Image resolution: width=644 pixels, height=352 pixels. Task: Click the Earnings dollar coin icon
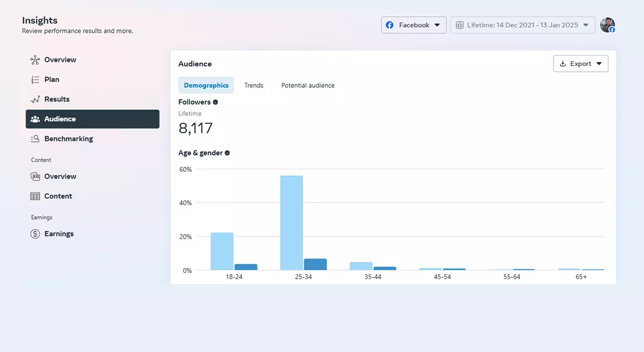pos(36,234)
